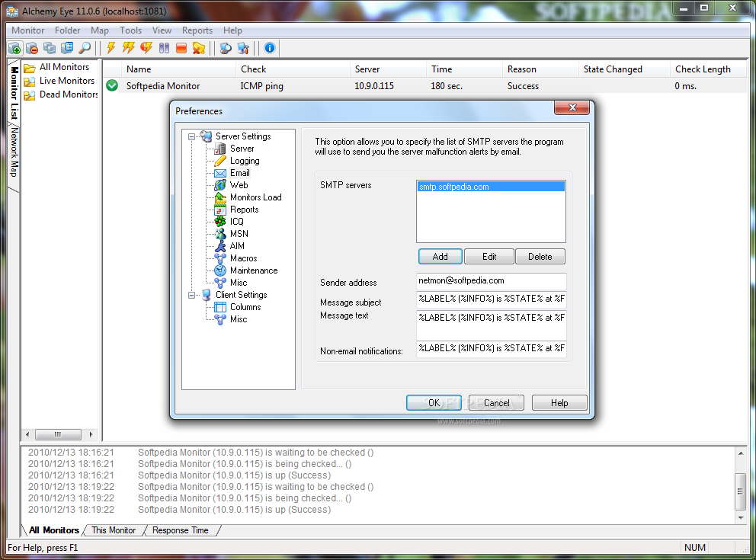The height and width of the screenshot is (560, 756).
Task: Click the folder pane horizontal scrollbar thumb
Action: (58, 435)
